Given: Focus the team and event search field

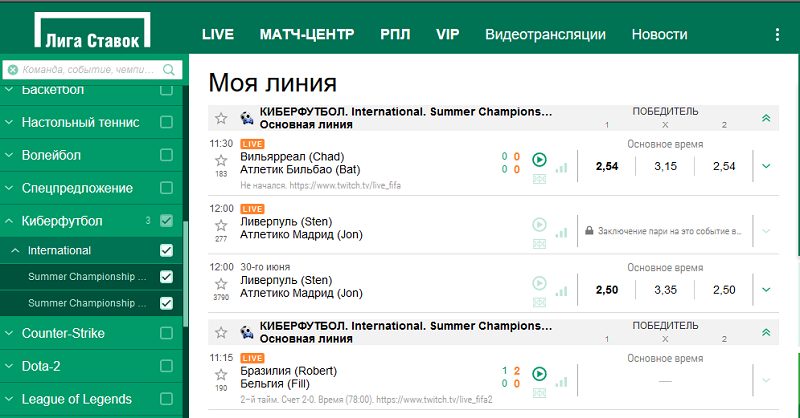Looking at the screenshot, I should pos(85,71).
